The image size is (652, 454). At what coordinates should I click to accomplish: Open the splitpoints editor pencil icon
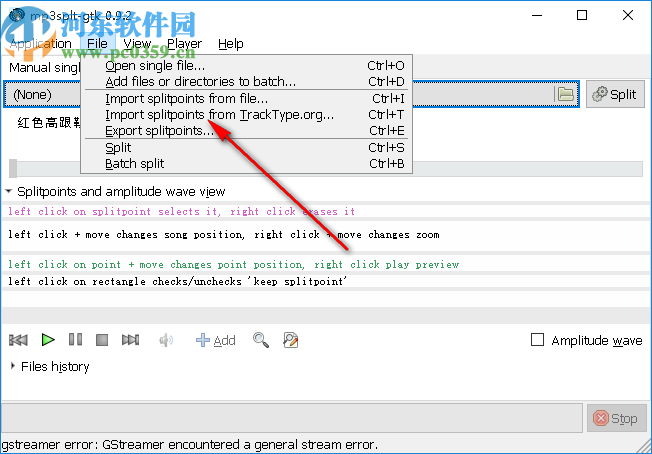(x=291, y=340)
